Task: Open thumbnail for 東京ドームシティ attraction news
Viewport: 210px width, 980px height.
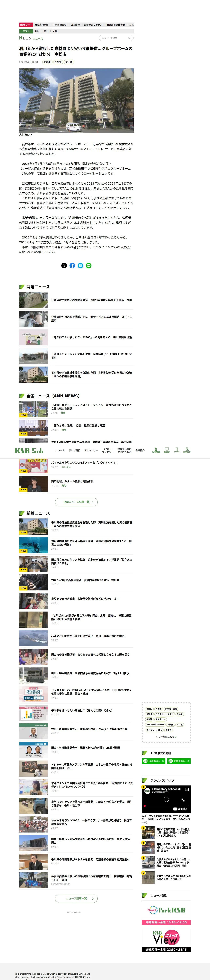Action: pyautogui.click(x=34, y=409)
